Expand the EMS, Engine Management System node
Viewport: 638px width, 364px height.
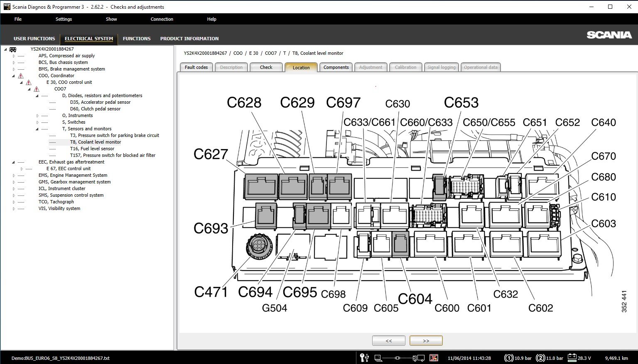pos(14,175)
